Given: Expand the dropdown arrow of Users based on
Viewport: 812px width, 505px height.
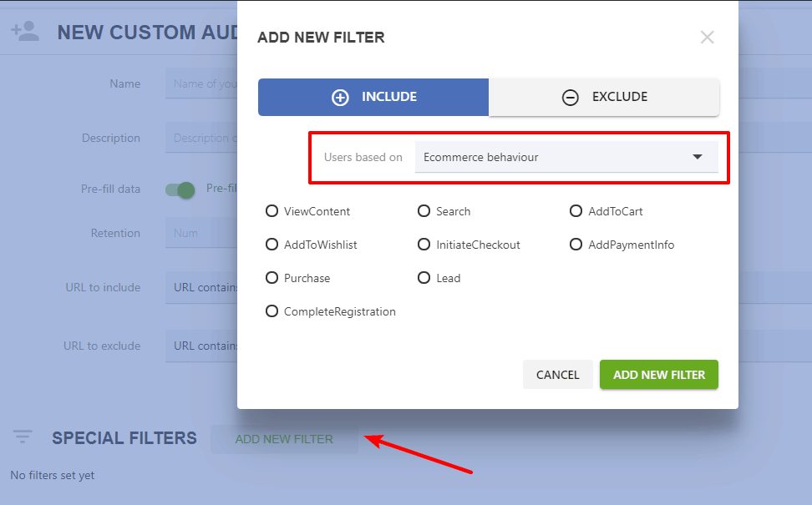Looking at the screenshot, I should tap(698, 157).
